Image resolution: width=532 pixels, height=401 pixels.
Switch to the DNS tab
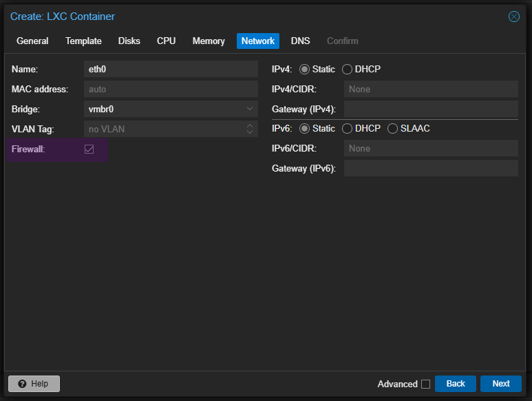point(300,41)
